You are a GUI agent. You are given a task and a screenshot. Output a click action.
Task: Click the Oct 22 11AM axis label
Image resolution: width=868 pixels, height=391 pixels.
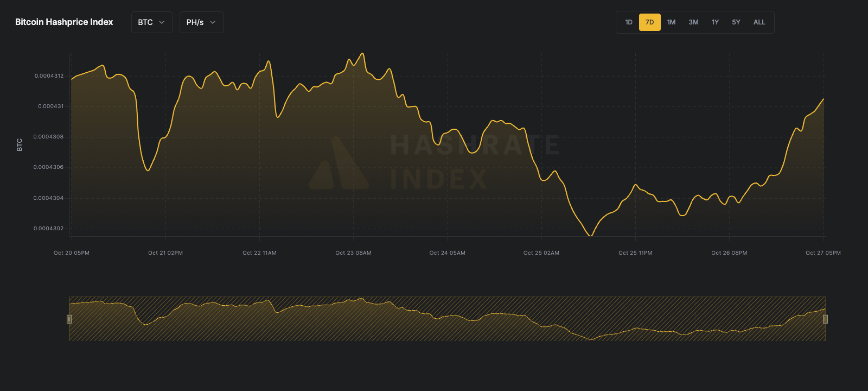tap(259, 253)
